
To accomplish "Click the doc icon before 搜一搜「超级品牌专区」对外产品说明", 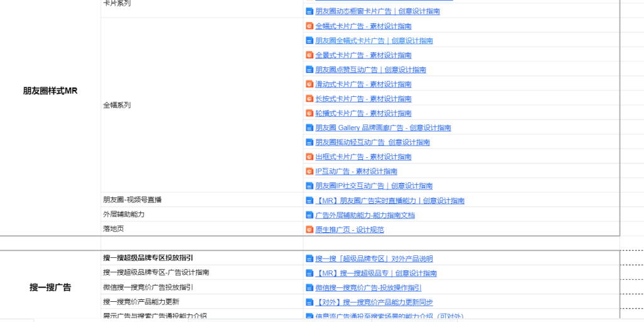I will [309, 258].
